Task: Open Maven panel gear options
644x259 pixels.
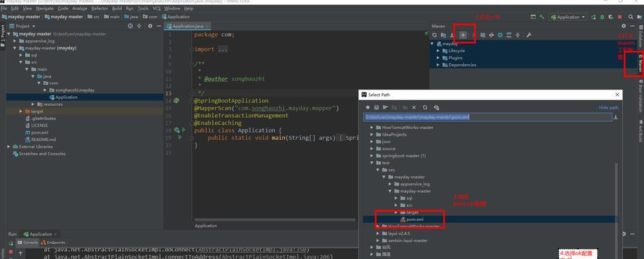Action: pyautogui.click(x=624, y=26)
